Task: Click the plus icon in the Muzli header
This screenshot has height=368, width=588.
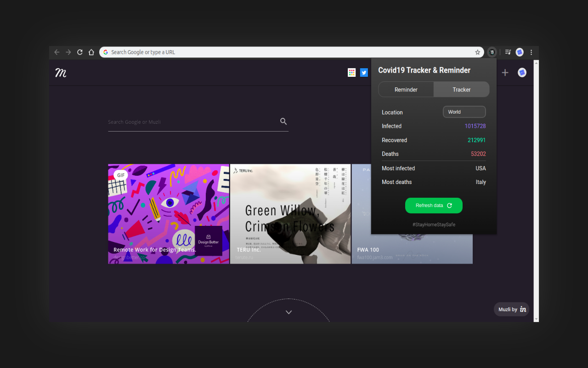Action: (505, 72)
